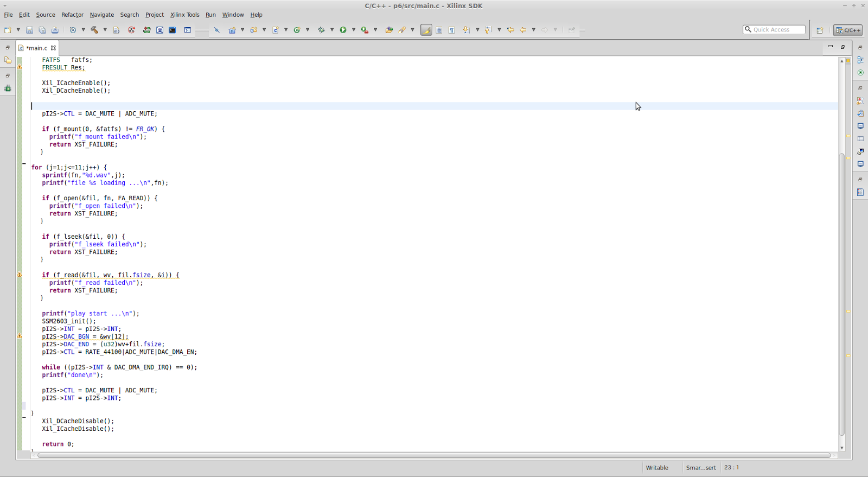Click the New Source File icon
The height and width of the screenshot is (477, 868).
(275, 30)
